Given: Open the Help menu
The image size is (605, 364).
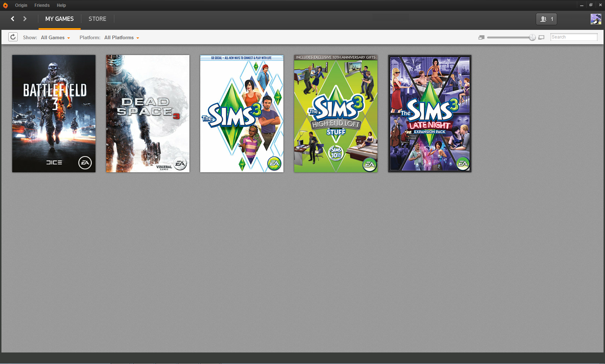Looking at the screenshot, I should click(61, 5).
